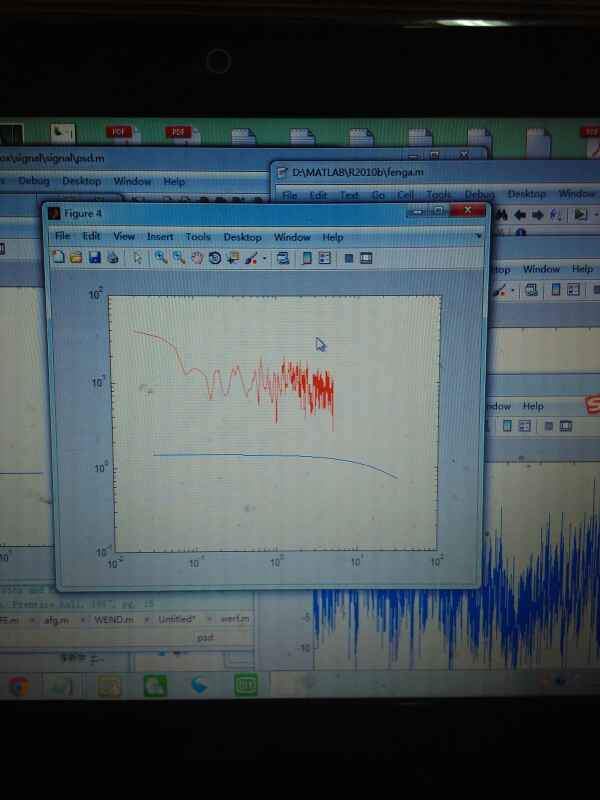Open File menu in fenga.m editor window

click(x=290, y=195)
